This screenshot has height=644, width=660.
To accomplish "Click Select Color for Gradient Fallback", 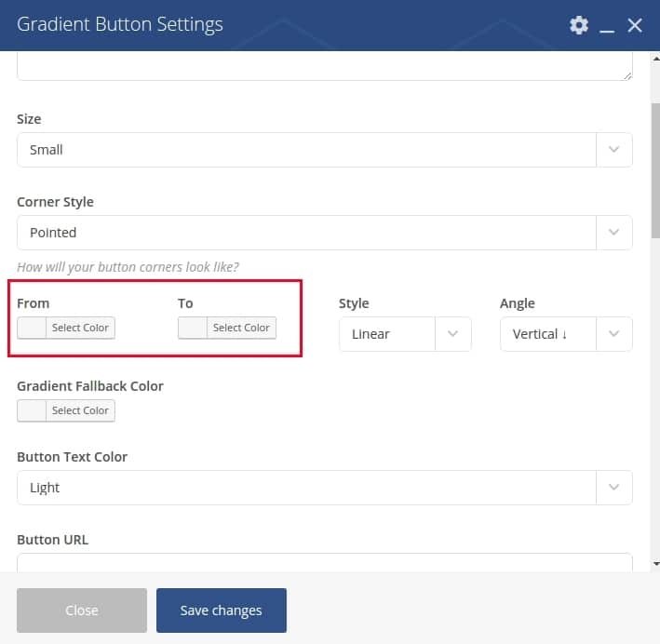I will coord(80,410).
